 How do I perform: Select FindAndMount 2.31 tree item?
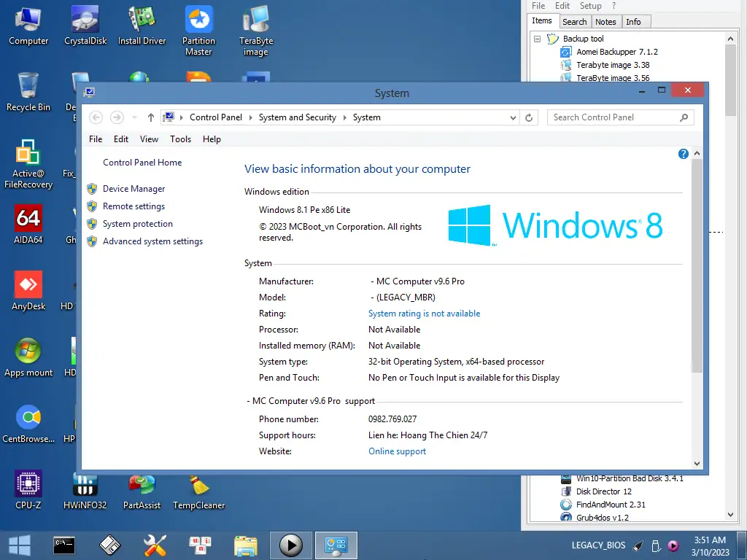[611, 505]
